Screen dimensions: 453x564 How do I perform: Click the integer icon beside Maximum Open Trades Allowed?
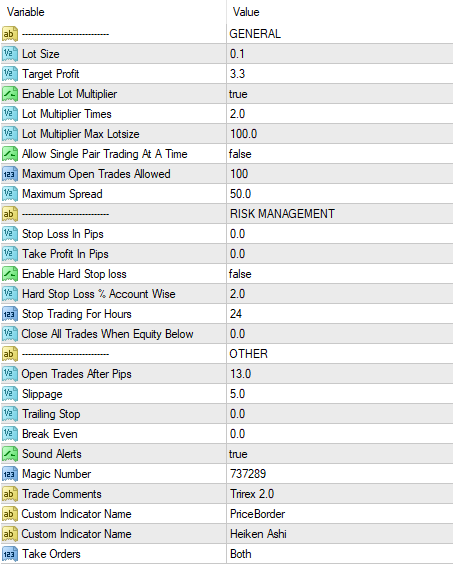point(10,174)
